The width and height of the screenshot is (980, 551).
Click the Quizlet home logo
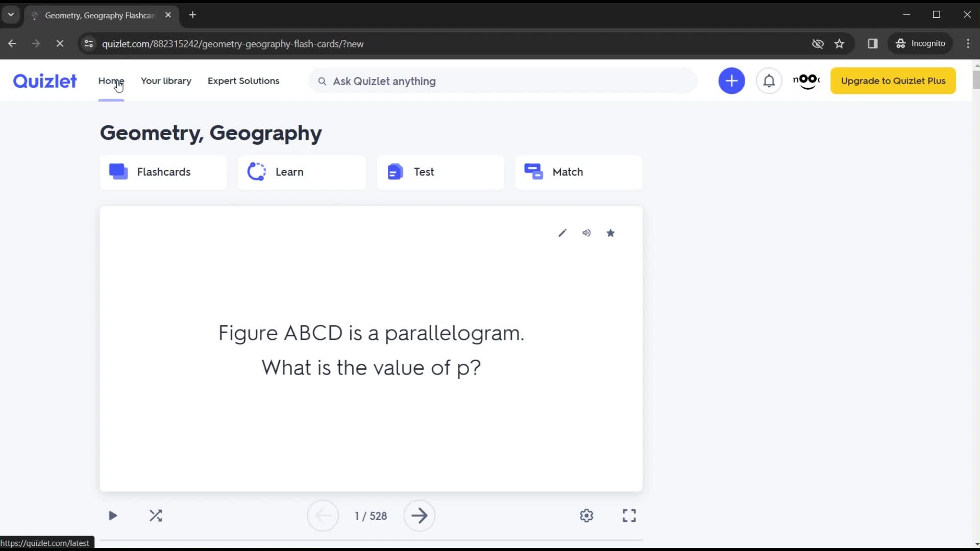tap(45, 80)
